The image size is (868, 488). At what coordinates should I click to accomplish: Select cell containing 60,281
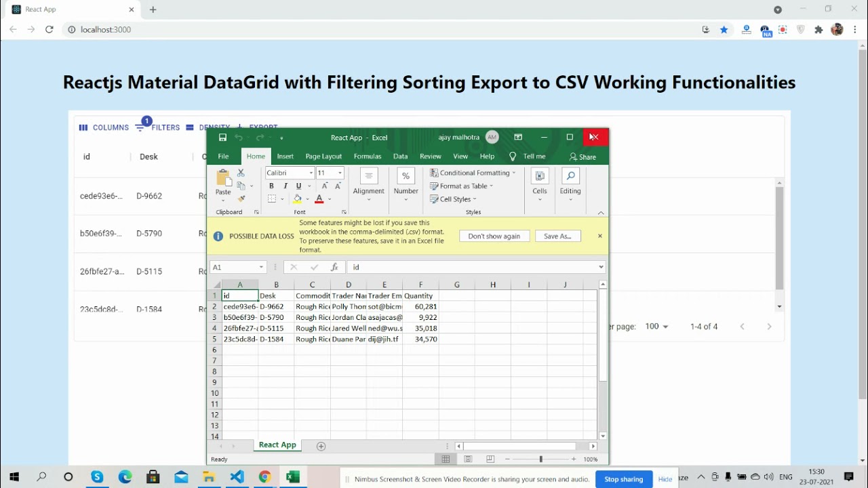[x=420, y=306]
